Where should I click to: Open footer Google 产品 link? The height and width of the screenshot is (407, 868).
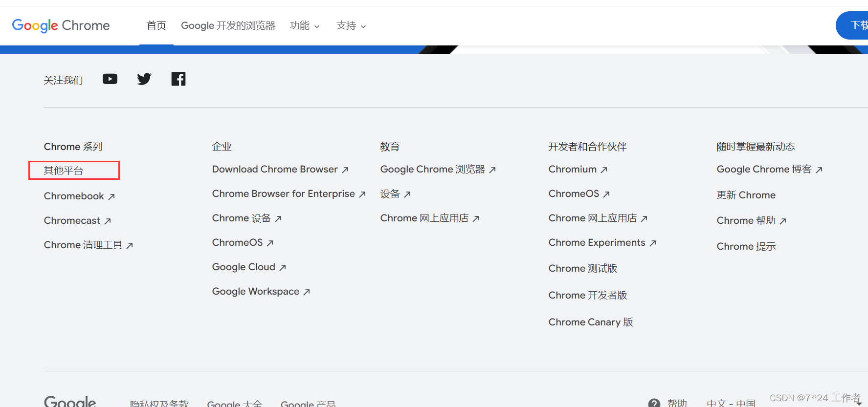coord(308,404)
